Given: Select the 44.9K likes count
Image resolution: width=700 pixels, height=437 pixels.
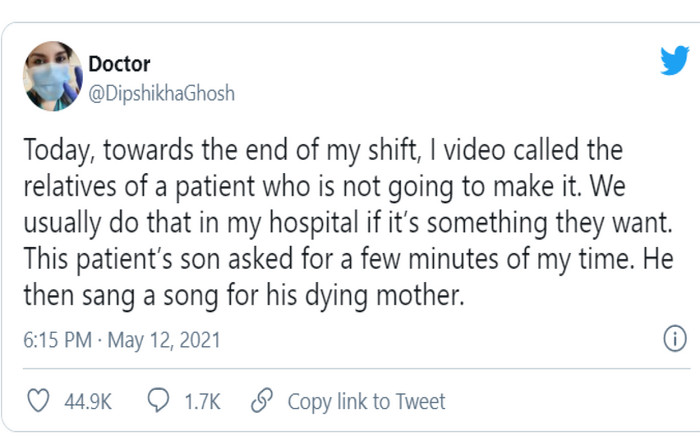Looking at the screenshot, I should pyautogui.click(x=88, y=401).
